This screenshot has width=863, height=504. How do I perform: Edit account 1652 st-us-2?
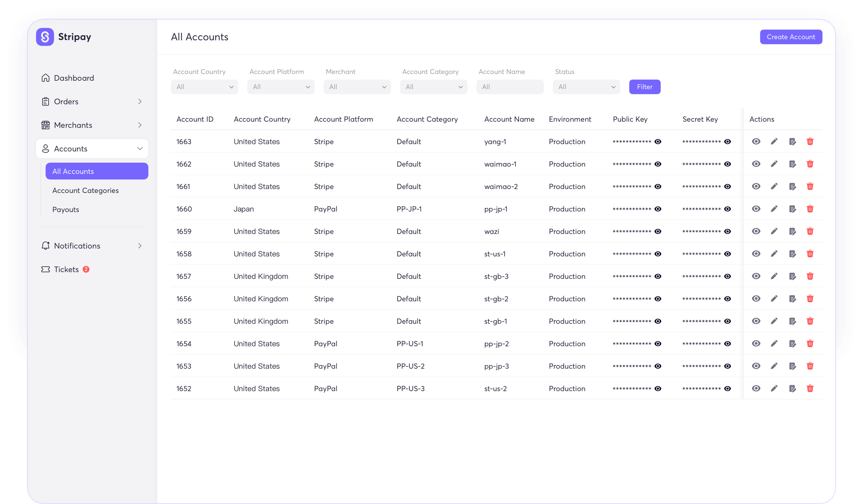coord(774,388)
